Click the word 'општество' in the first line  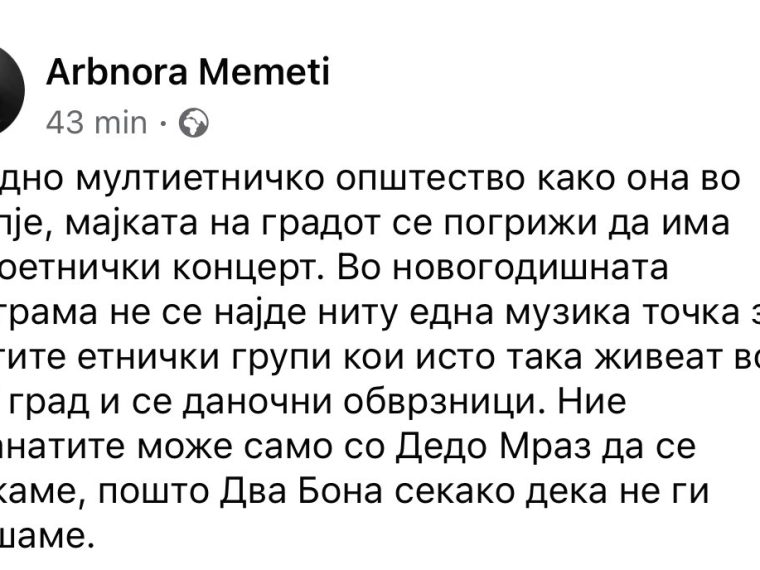[430, 180]
